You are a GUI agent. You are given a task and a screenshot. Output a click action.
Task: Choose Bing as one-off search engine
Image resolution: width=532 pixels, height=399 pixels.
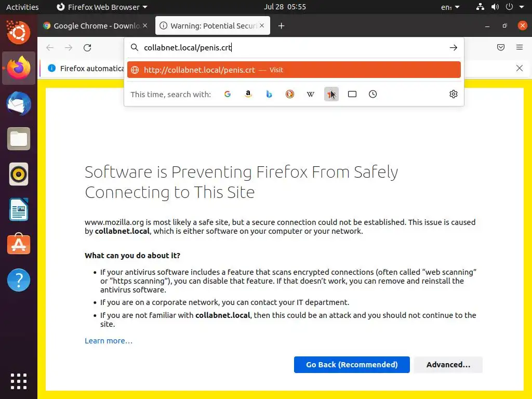[x=269, y=94]
